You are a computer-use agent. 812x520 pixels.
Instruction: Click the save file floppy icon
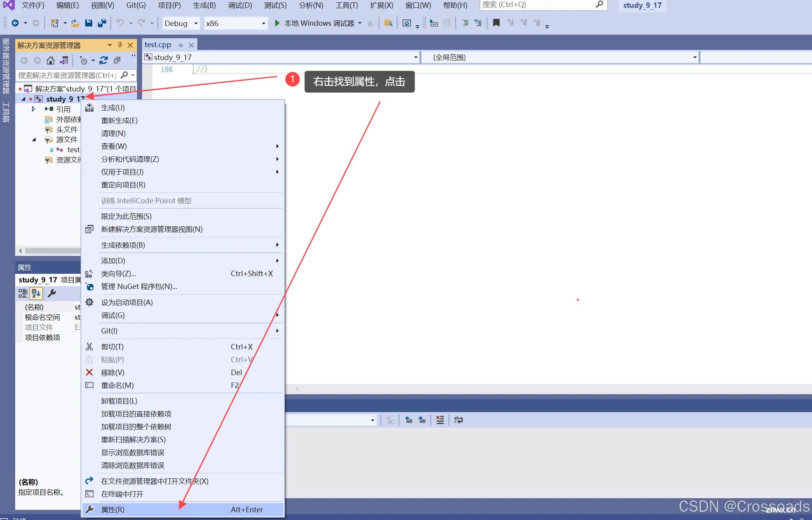[89, 23]
